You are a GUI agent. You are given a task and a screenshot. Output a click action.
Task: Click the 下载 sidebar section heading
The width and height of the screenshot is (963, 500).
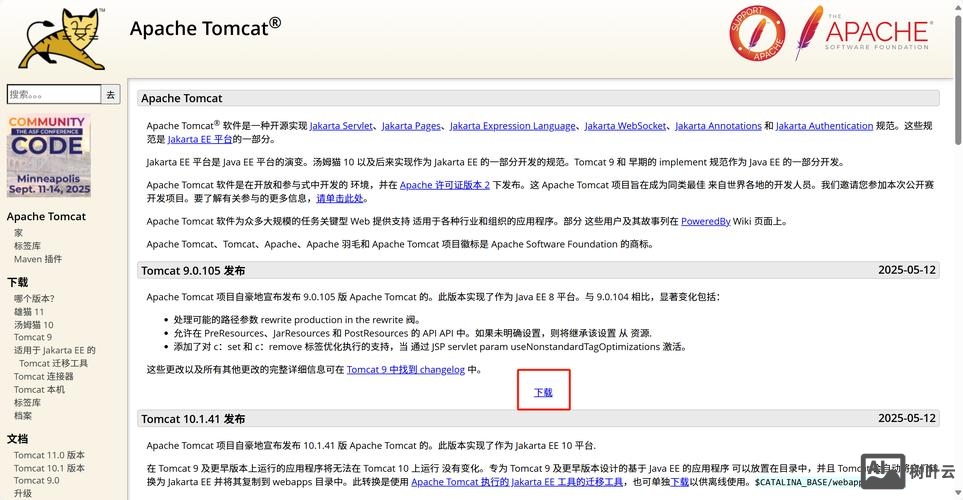click(18, 282)
